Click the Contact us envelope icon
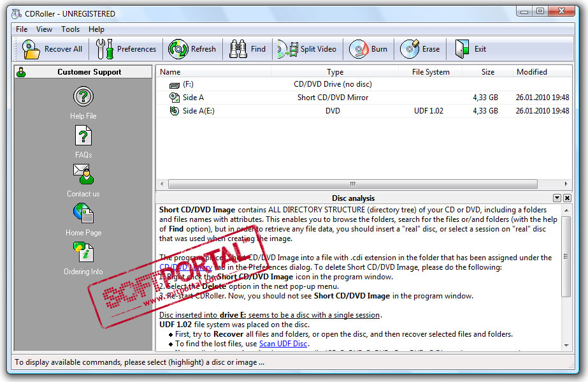588x382 pixels. click(x=83, y=174)
